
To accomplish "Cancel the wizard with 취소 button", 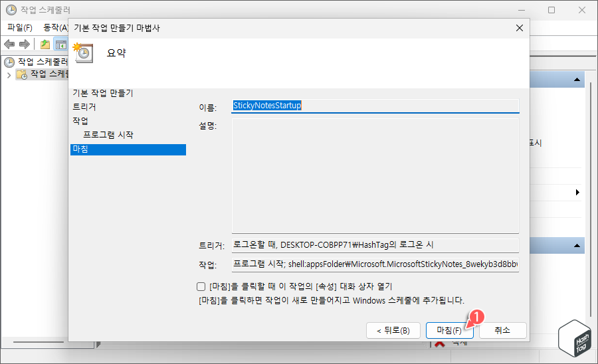I will click(502, 331).
